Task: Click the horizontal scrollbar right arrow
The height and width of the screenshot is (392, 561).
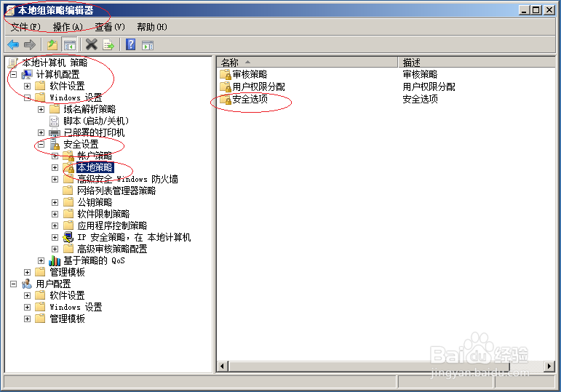Action: tap(549, 366)
